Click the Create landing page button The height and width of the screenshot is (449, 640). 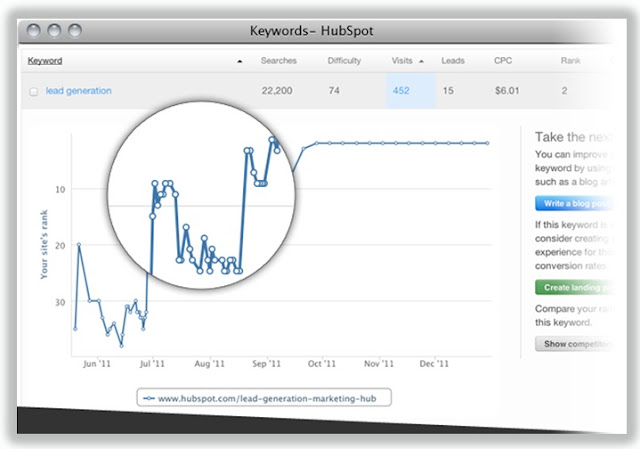click(575, 287)
